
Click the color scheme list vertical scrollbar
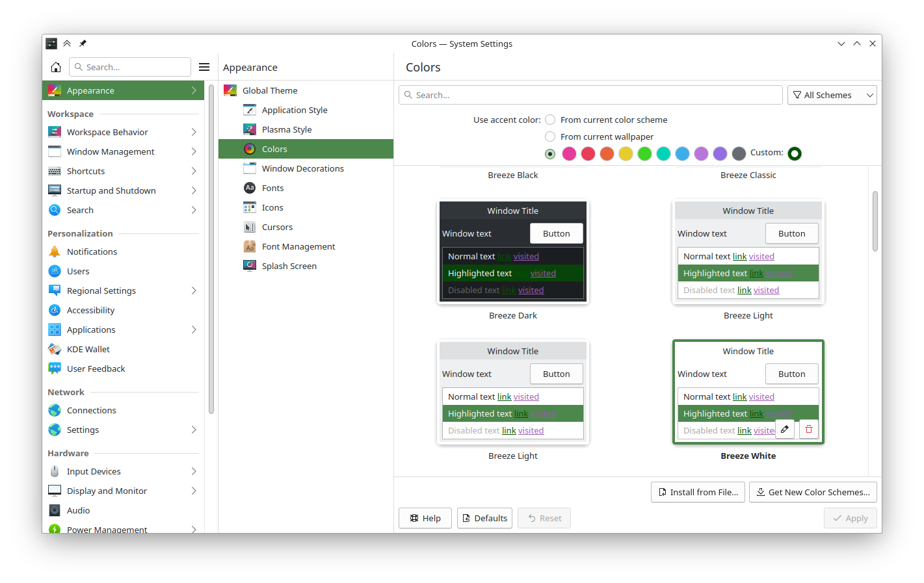click(875, 221)
